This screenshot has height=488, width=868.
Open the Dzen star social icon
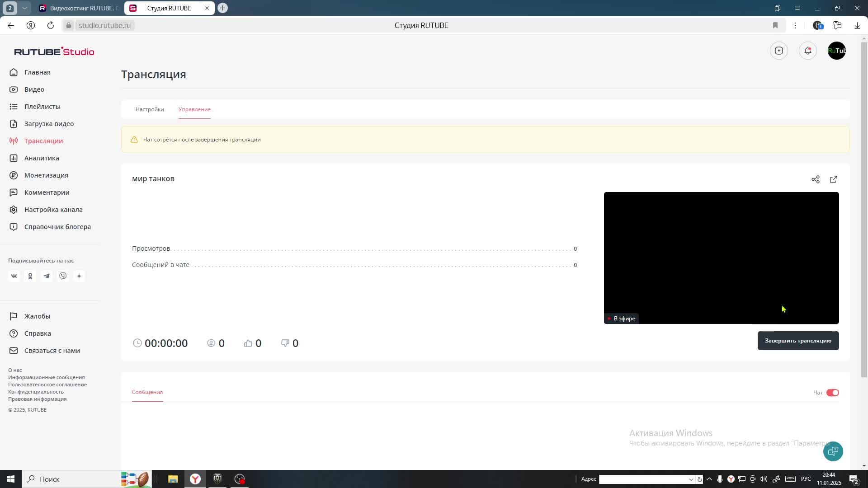click(79, 276)
